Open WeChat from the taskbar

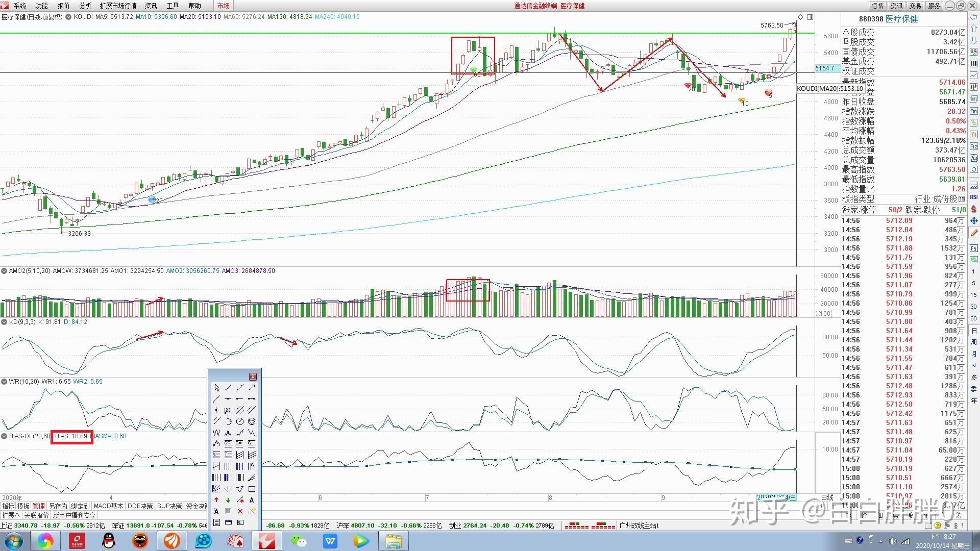298,541
